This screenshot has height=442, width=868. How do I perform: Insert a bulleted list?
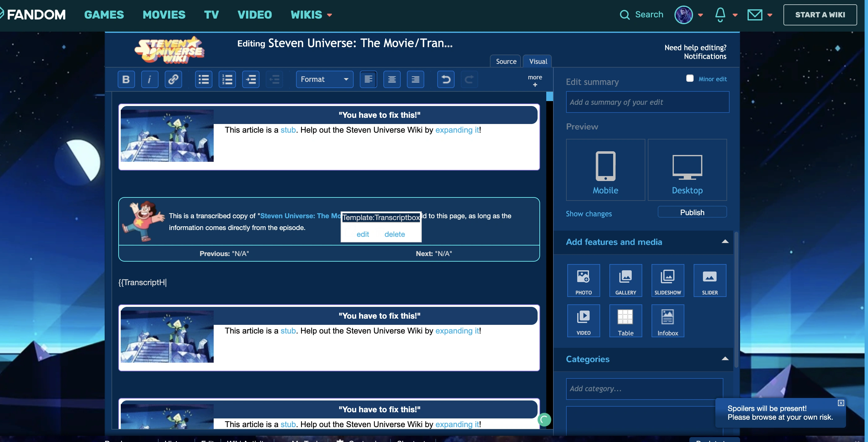pyautogui.click(x=203, y=79)
